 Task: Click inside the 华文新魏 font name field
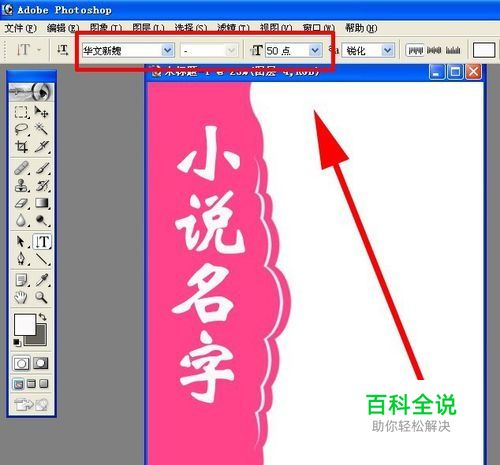click(122, 51)
